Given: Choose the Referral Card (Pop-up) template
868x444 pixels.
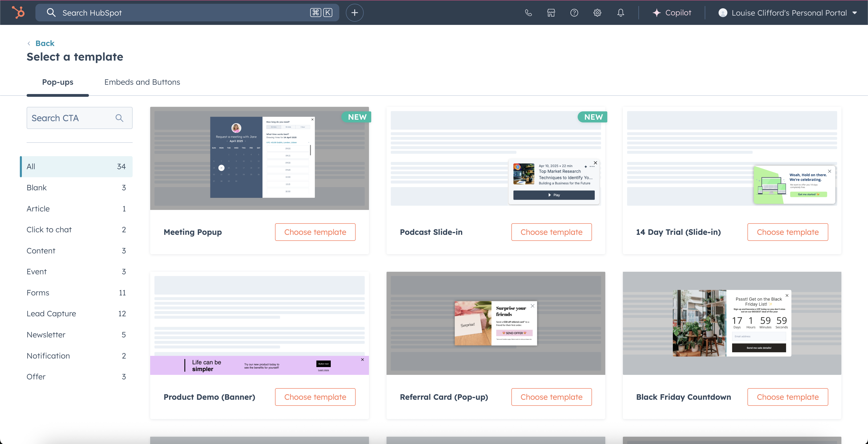Looking at the screenshot, I should pos(551,397).
